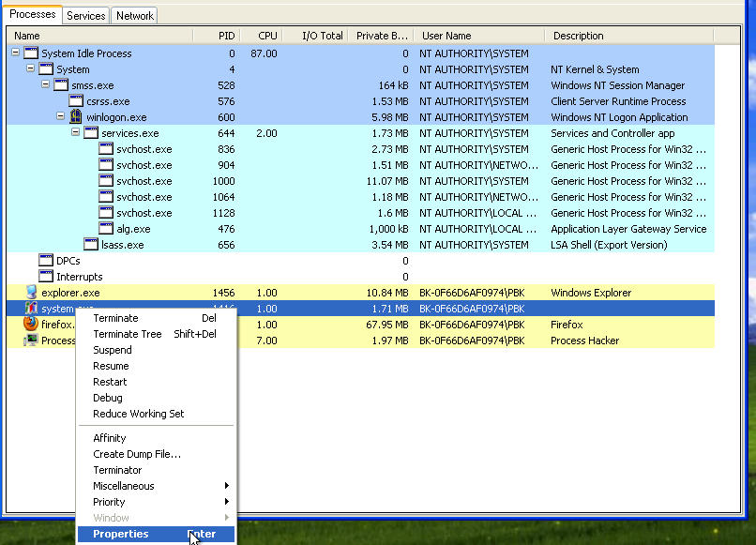Screen dimensions: 756x545
Task: Click the NT Kernel & System description
Action: (595, 69)
